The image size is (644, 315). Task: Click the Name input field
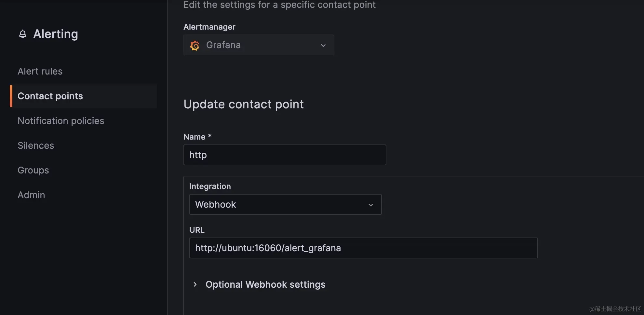[x=285, y=155]
